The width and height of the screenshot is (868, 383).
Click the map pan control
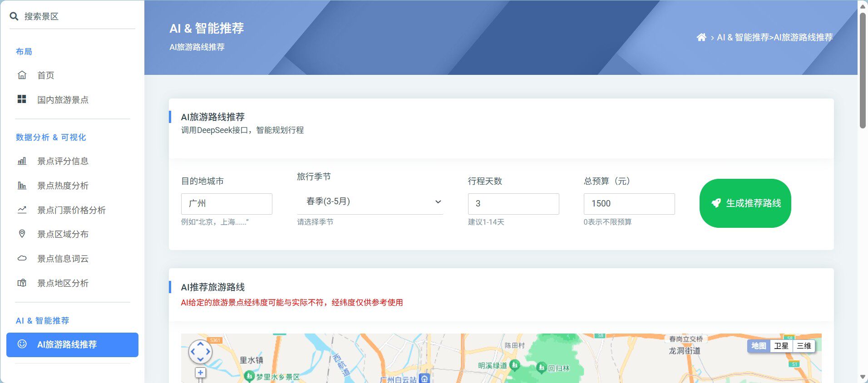(x=200, y=352)
